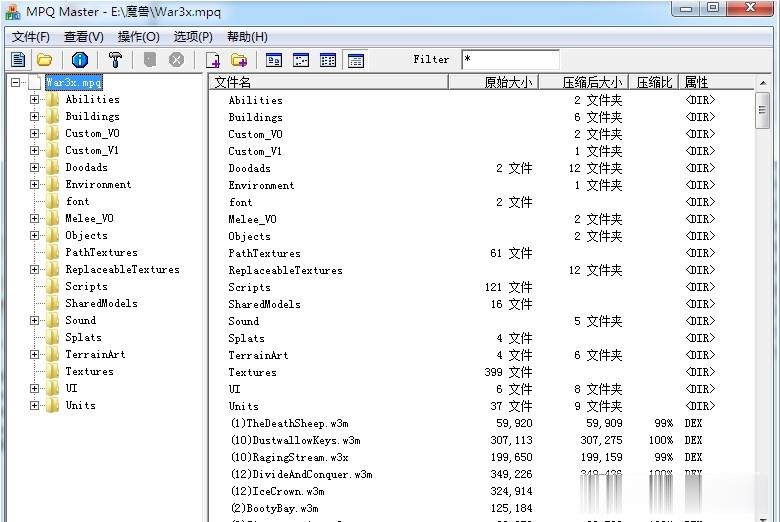Open the 文件(F) menu
The height and width of the screenshot is (522, 780).
pyautogui.click(x=31, y=37)
